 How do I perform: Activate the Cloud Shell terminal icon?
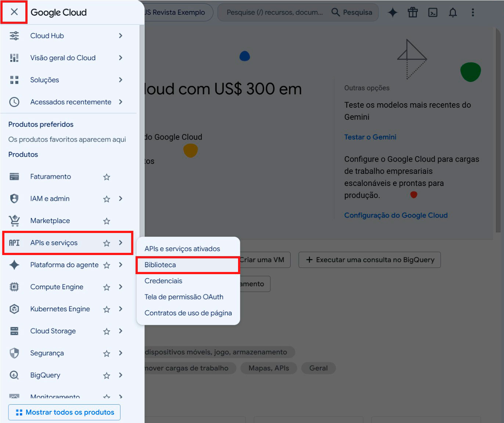tap(433, 12)
